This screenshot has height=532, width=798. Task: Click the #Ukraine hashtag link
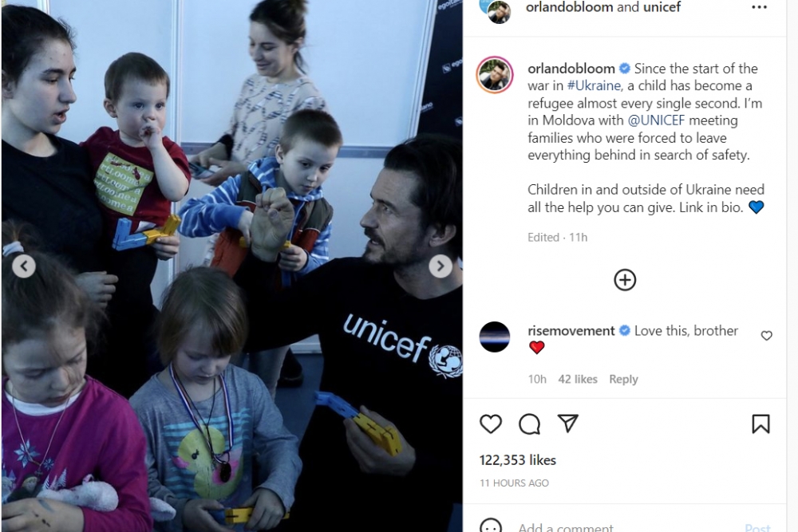(x=594, y=85)
